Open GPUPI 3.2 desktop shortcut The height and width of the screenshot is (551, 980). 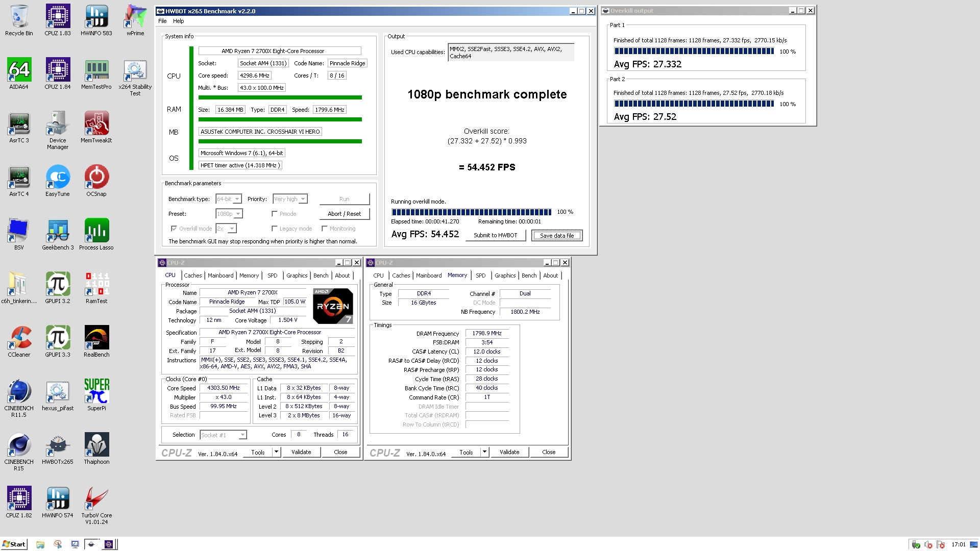coord(58,288)
